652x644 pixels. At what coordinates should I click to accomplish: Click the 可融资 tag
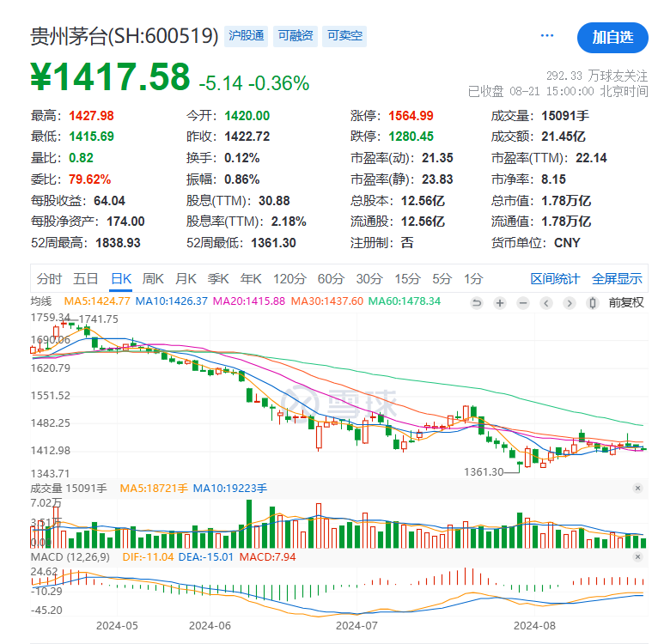296,36
